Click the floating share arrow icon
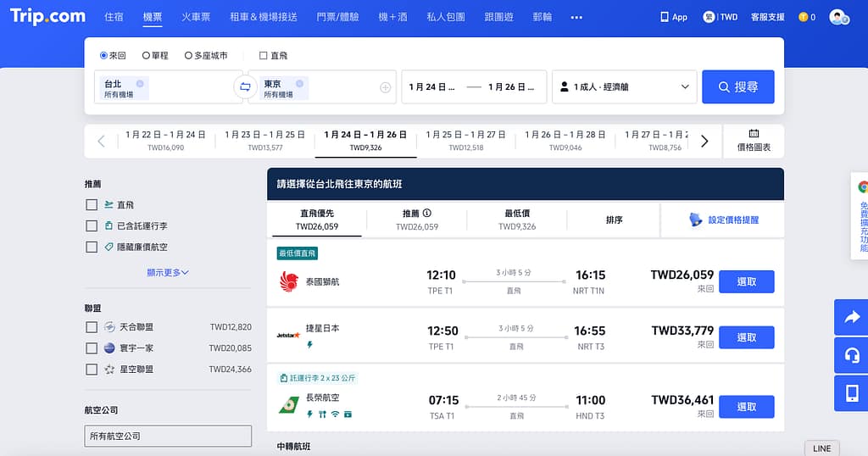 point(851,317)
